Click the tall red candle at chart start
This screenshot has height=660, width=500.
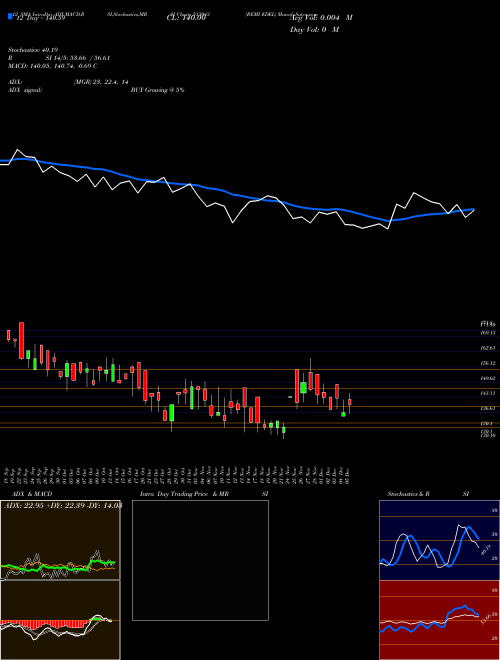[x=21, y=341]
